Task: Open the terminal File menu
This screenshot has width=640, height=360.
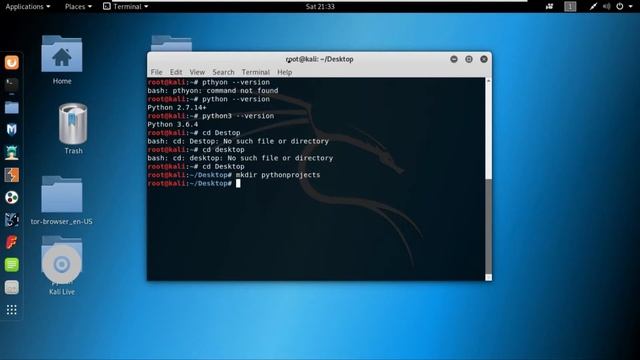Action: tap(156, 72)
